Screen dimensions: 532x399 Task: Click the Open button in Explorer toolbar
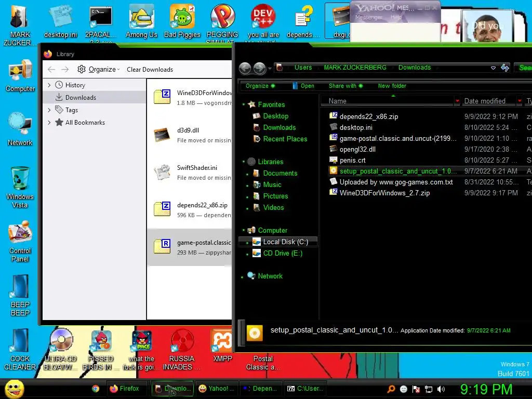click(x=303, y=86)
